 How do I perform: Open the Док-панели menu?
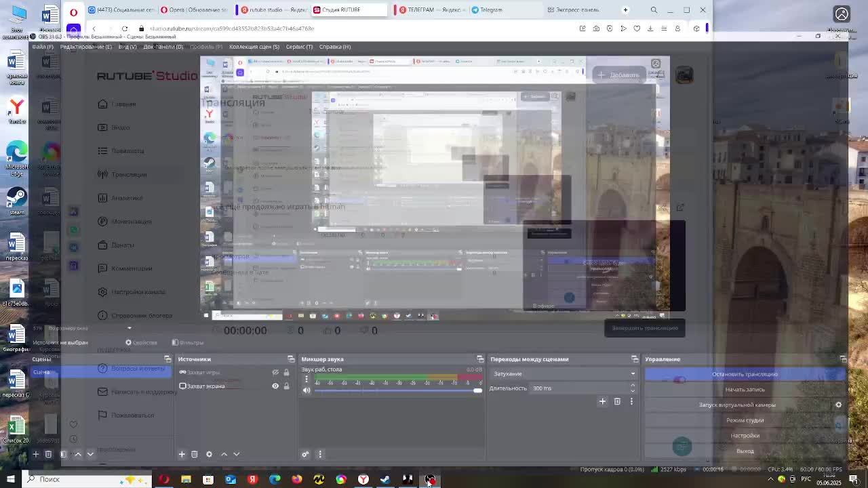pos(163,47)
